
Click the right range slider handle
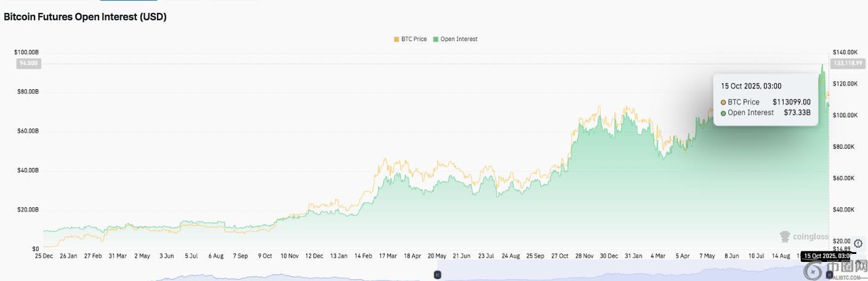[x=829, y=275]
